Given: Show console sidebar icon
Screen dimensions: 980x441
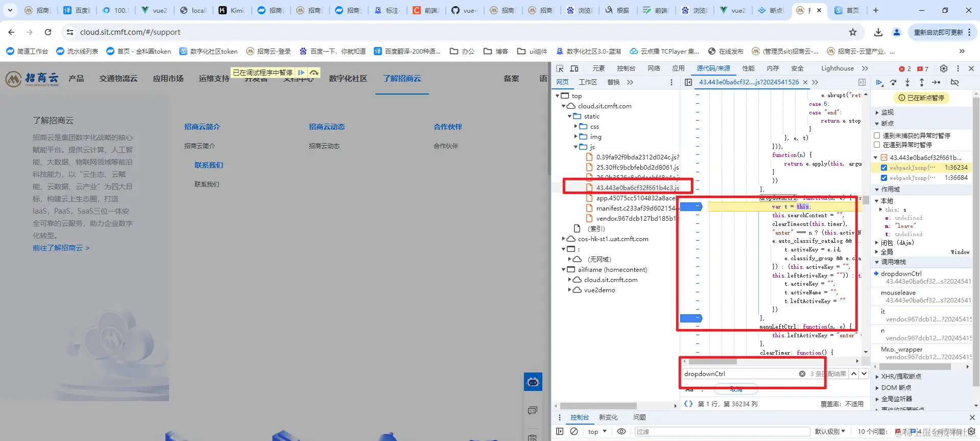Looking at the screenshot, I should click(560, 431).
